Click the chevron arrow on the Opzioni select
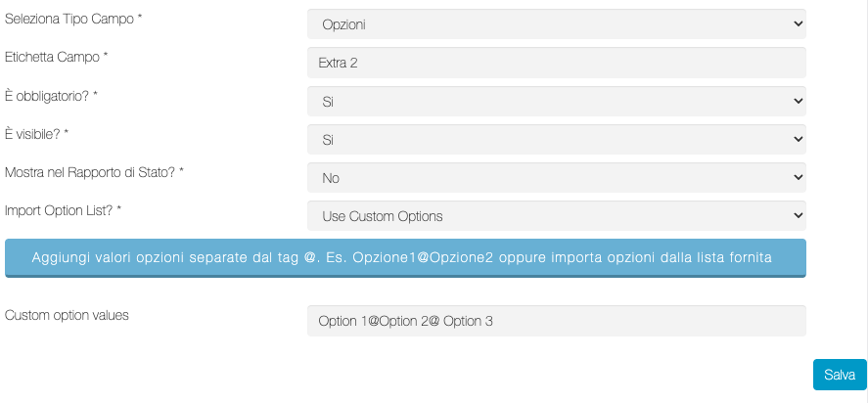The image size is (868, 403). 798,24
